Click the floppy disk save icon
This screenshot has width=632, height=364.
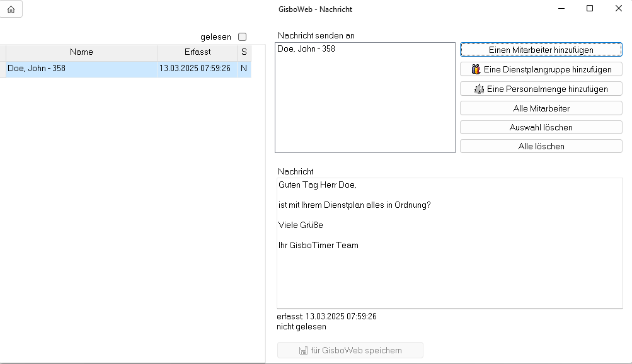303,350
